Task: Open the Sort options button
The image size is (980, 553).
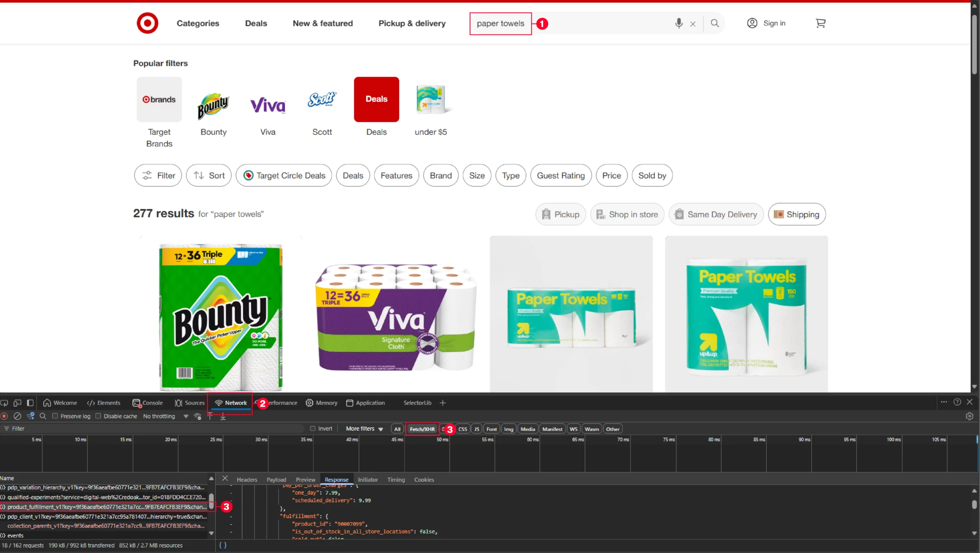Action: [x=209, y=175]
